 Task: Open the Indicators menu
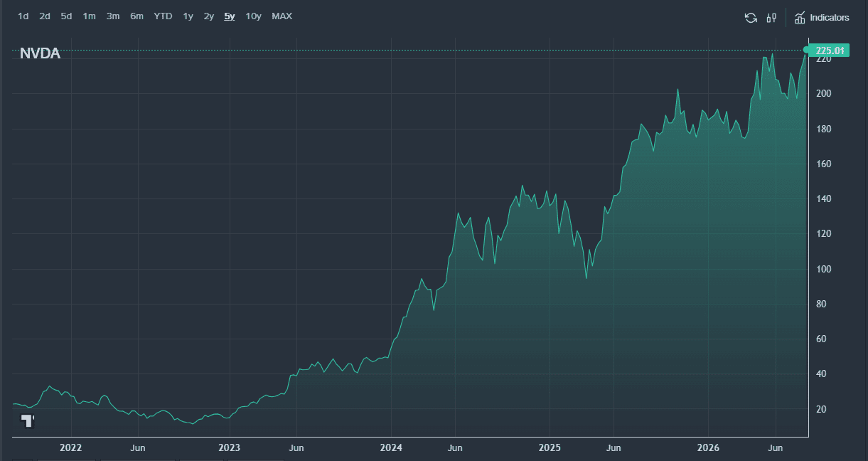click(x=822, y=18)
